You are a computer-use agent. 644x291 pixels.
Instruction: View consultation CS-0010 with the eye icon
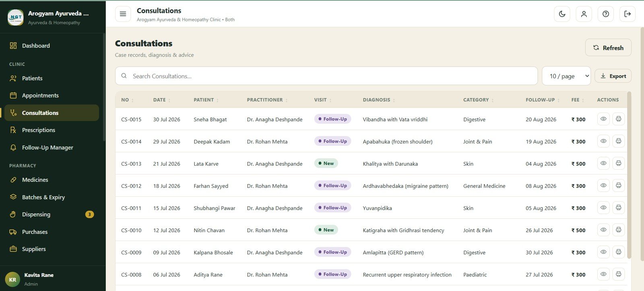click(603, 230)
